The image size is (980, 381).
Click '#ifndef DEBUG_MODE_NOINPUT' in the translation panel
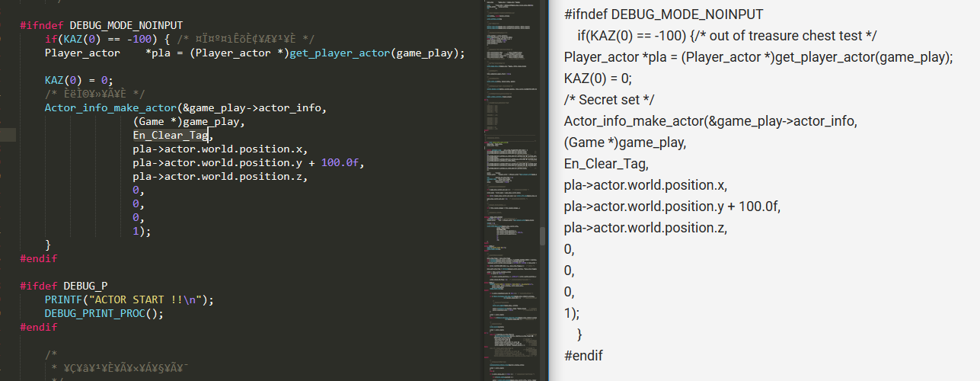tap(664, 15)
